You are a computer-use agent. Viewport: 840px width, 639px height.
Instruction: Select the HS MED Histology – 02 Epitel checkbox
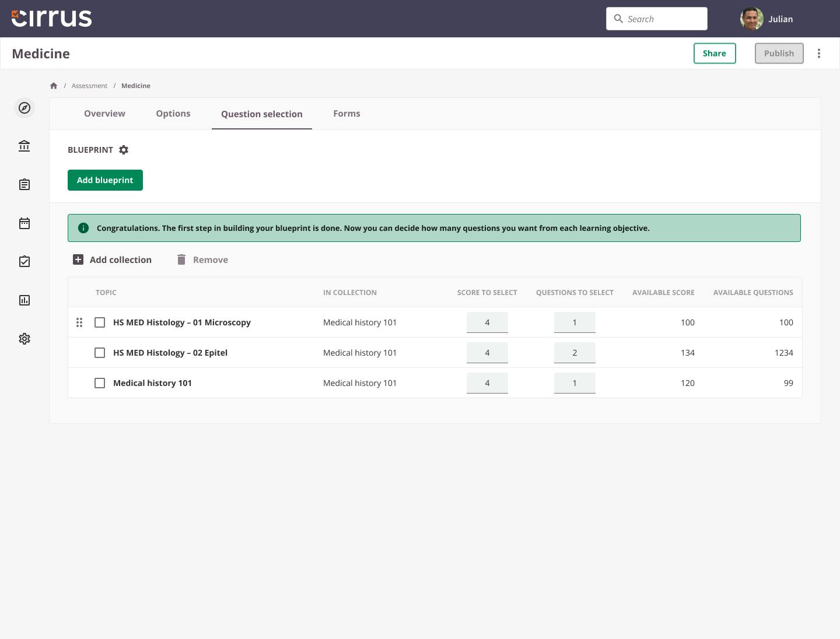(100, 353)
